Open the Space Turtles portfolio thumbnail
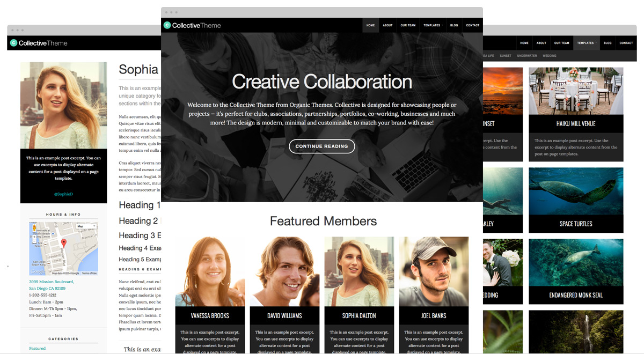Viewport: 644px width, 354px height. coord(576,191)
